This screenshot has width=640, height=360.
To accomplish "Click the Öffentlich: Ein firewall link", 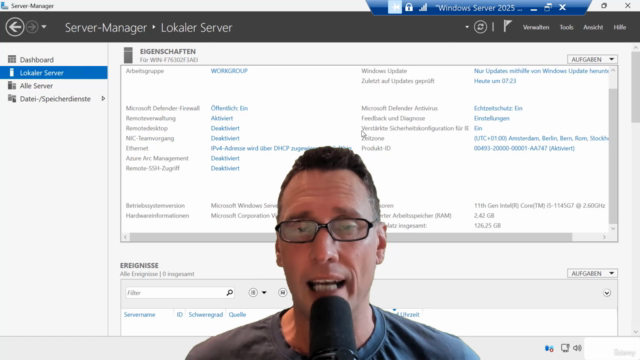I will click(x=229, y=108).
